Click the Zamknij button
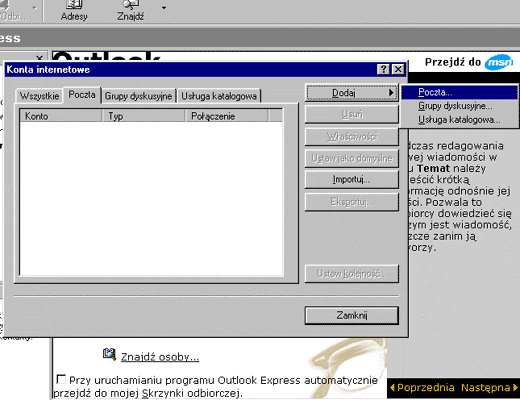The image size is (520, 400). [352, 315]
